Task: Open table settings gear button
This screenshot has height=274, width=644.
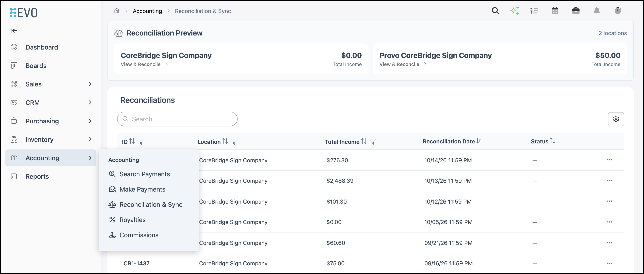Action: pos(616,119)
